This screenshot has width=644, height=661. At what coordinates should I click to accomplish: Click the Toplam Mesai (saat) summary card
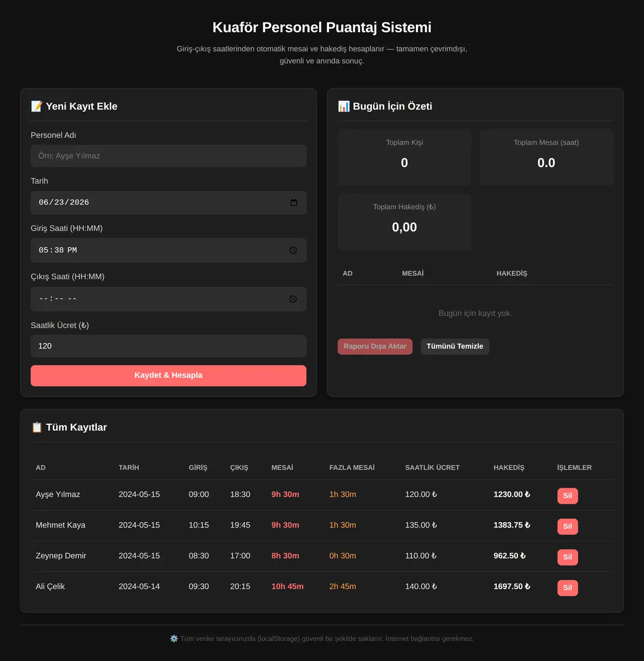click(x=546, y=157)
